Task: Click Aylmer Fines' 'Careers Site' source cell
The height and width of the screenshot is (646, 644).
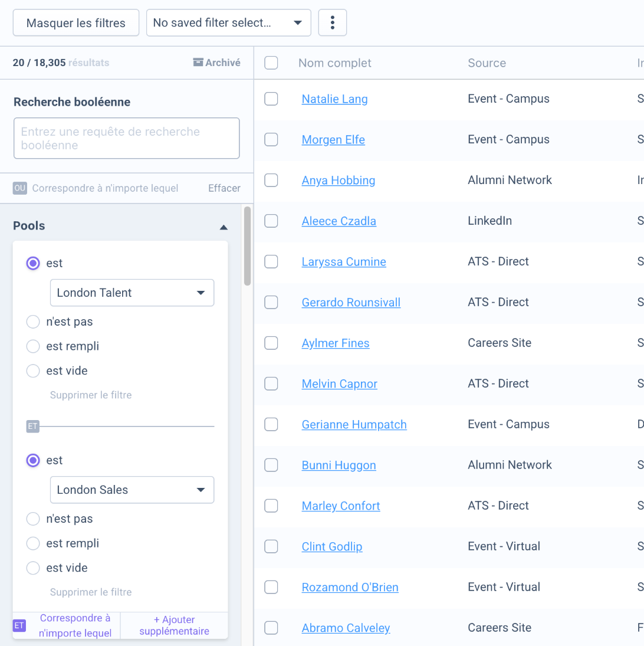Action: tap(500, 343)
